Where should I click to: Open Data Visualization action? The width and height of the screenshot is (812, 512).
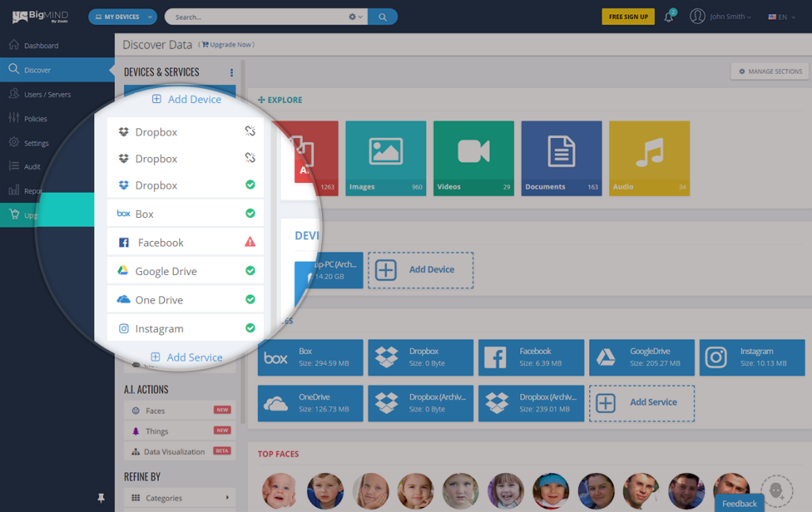click(x=180, y=452)
